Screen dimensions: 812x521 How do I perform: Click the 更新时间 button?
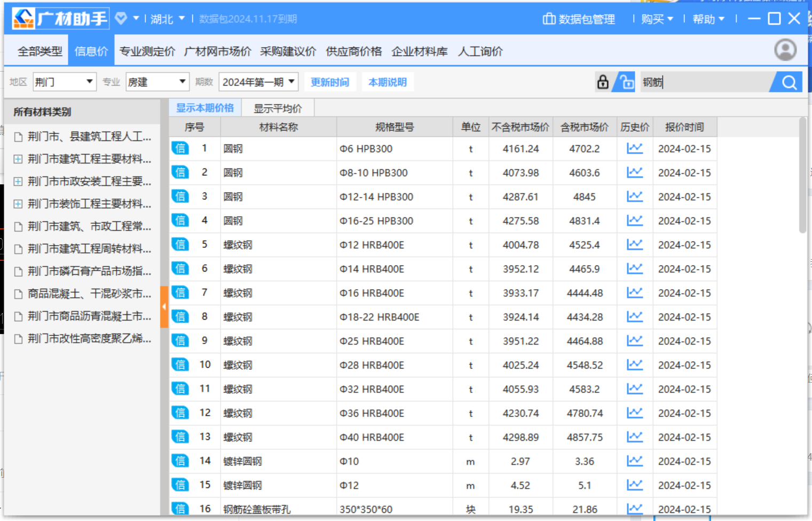(330, 82)
